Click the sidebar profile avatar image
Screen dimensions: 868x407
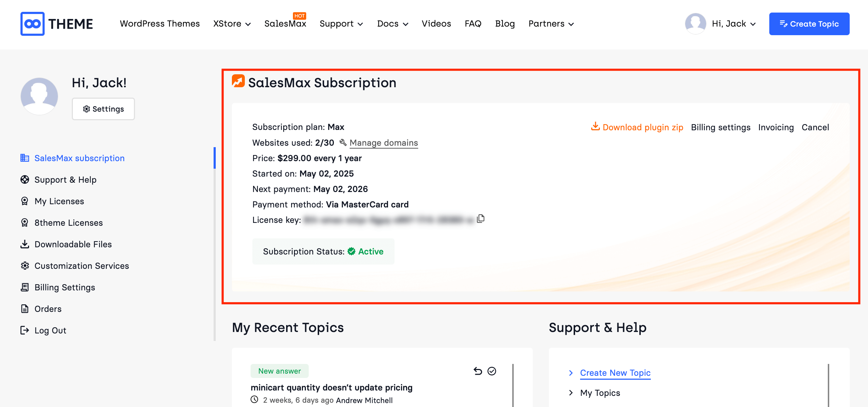39,96
